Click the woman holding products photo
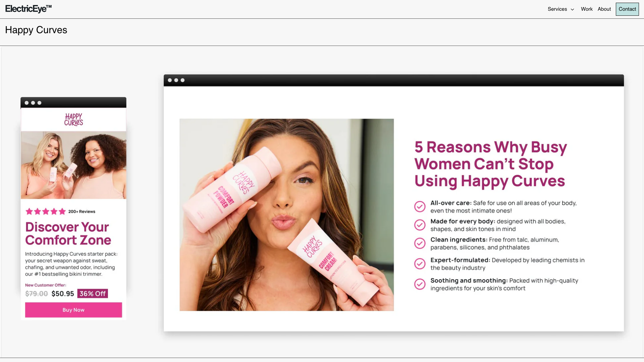 pyautogui.click(x=287, y=215)
